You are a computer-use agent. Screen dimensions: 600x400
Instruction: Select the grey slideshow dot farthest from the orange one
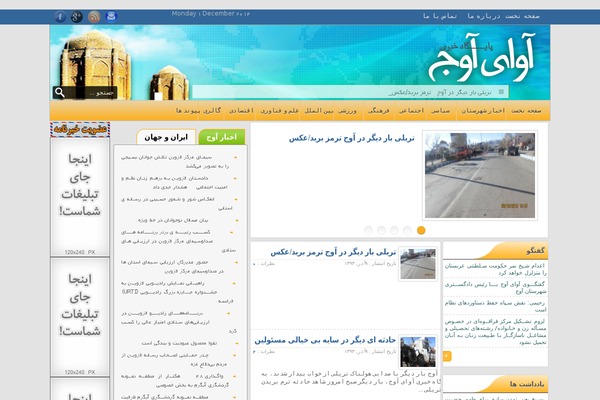click(x=368, y=230)
